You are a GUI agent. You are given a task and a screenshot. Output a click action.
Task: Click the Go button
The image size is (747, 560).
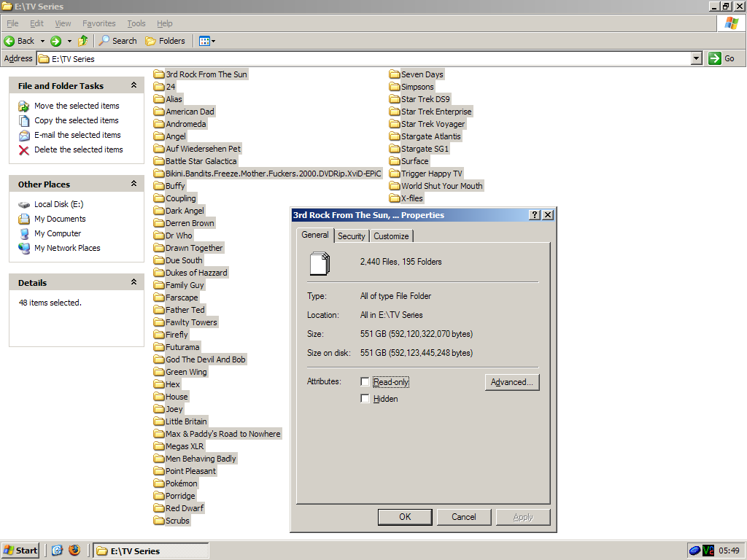(x=721, y=58)
